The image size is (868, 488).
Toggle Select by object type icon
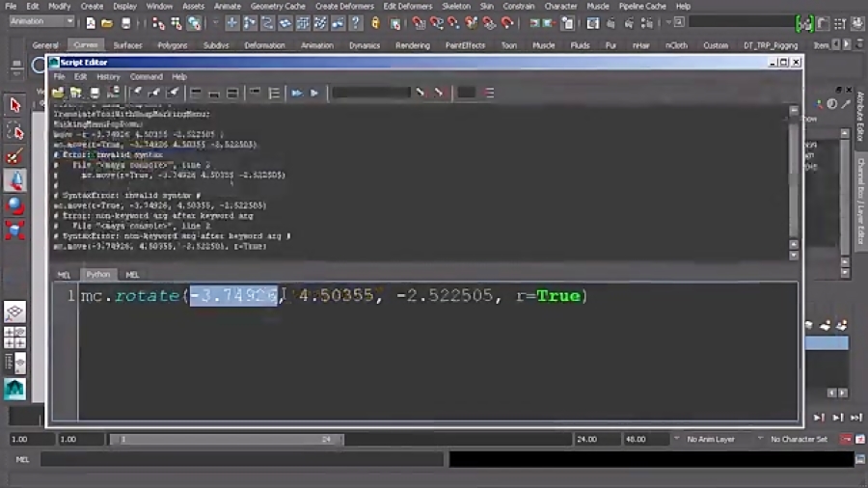coord(176,23)
